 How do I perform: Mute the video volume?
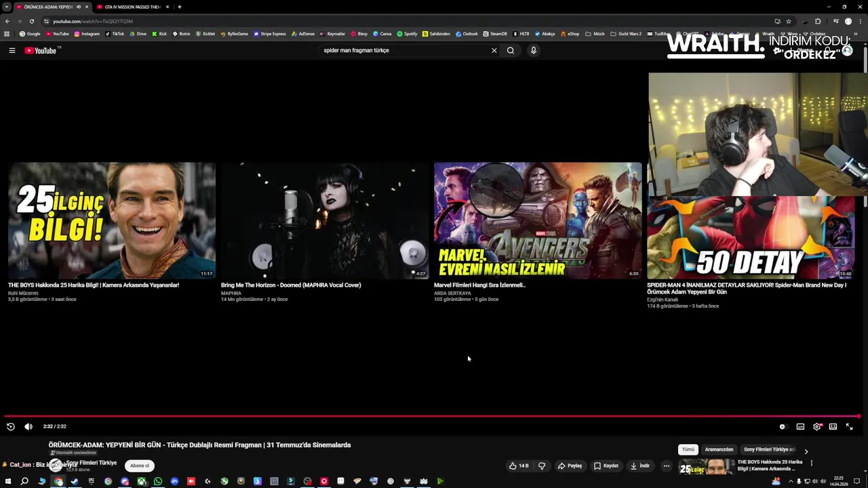(x=28, y=426)
